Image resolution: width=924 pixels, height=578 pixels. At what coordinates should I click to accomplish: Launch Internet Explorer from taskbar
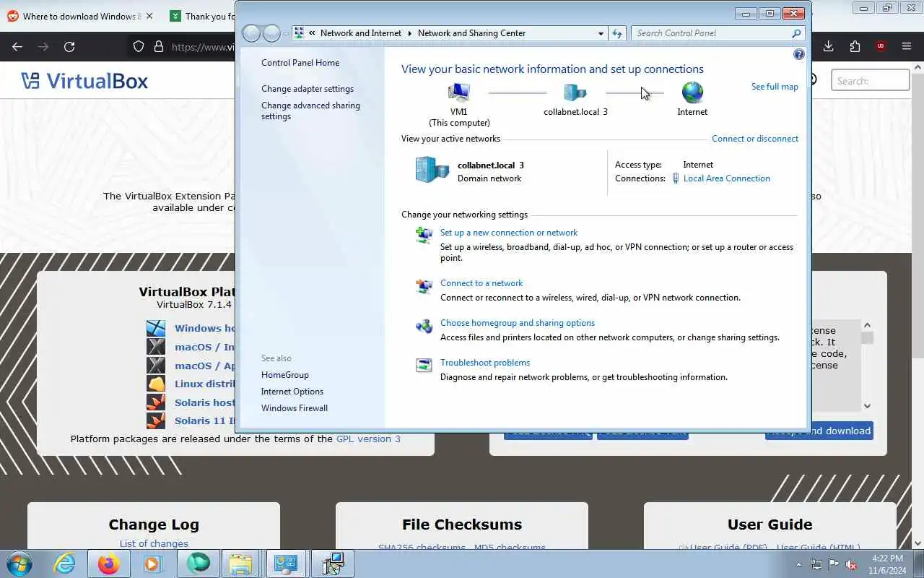tap(65, 564)
